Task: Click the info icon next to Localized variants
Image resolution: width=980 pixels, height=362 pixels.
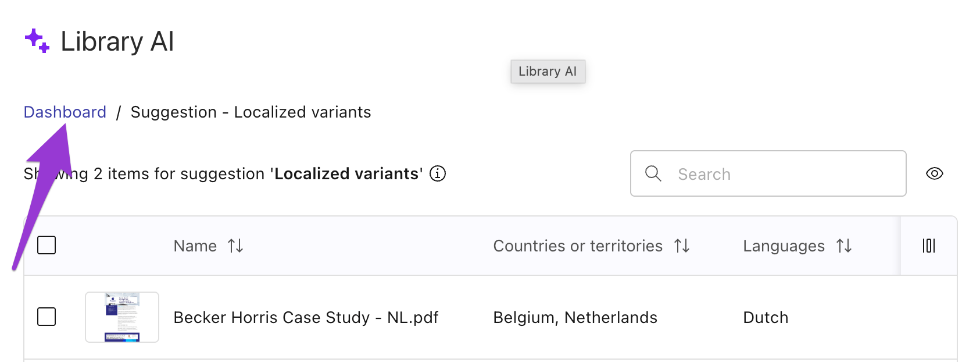Action: click(438, 173)
